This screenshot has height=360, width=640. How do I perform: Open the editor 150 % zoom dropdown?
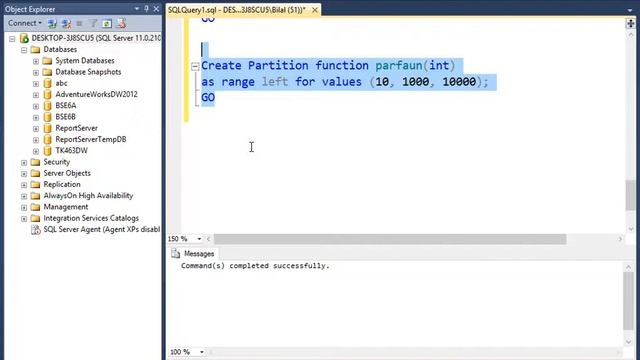(199, 239)
